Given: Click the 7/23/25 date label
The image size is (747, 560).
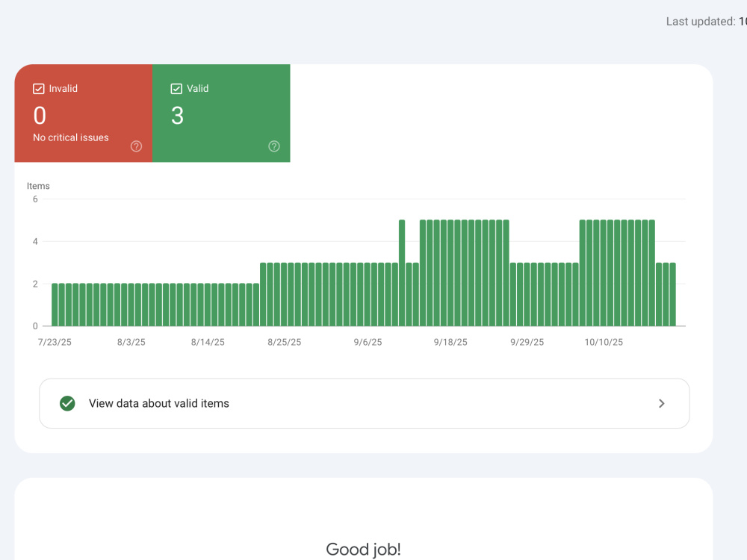Looking at the screenshot, I should click(x=55, y=342).
